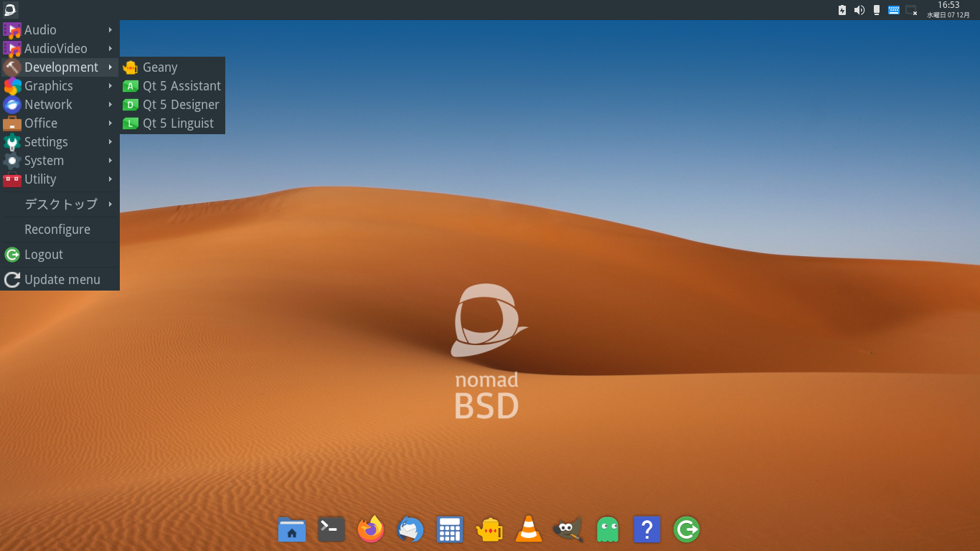Open the calculator from the dock
The image size is (980, 551).
450,529
